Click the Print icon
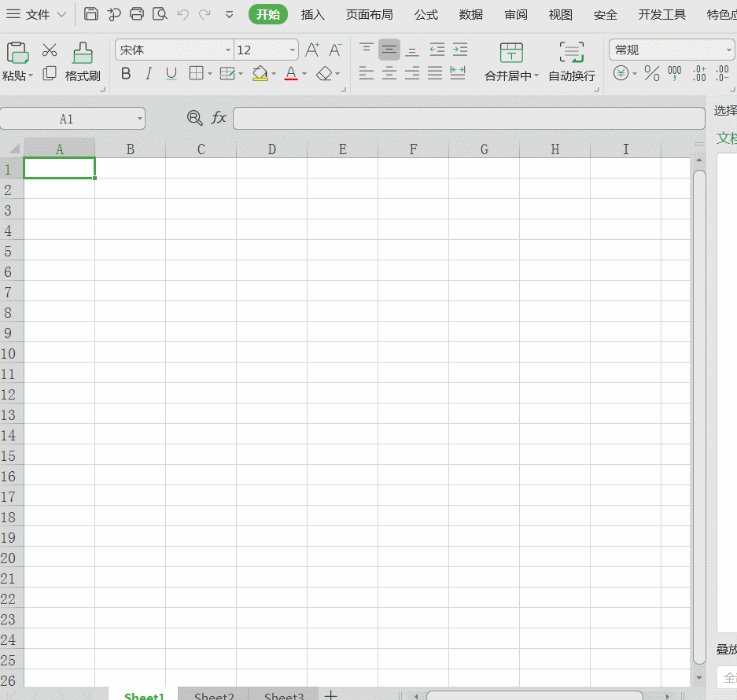This screenshot has height=700, width=737. pyautogui.click(x=137, y=14)
